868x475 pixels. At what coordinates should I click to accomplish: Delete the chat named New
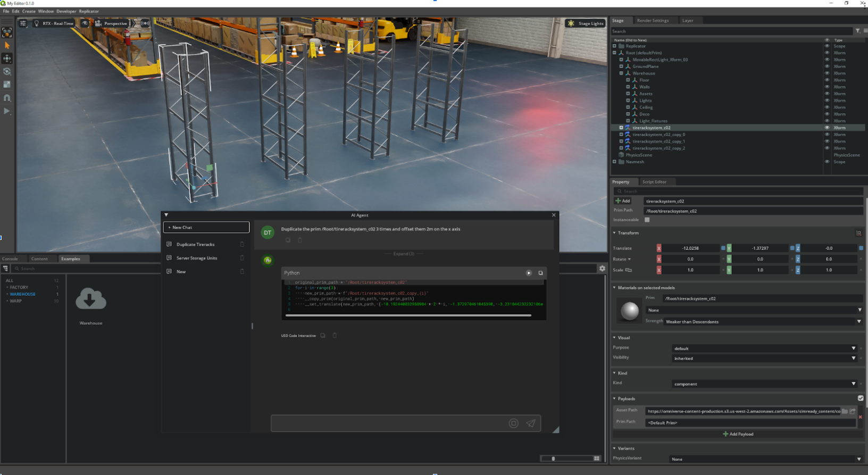pos(242,271)
